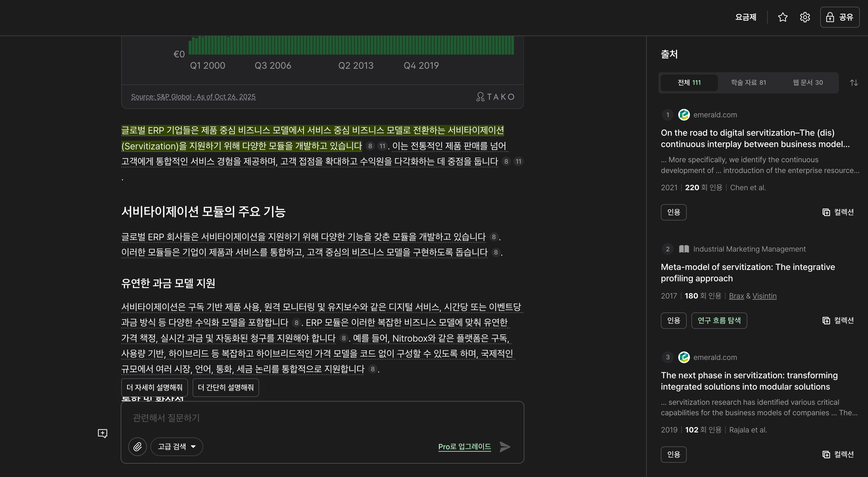Open settings gear icon
The height and width of the screenshot is (477, 868).
point(805,17)
